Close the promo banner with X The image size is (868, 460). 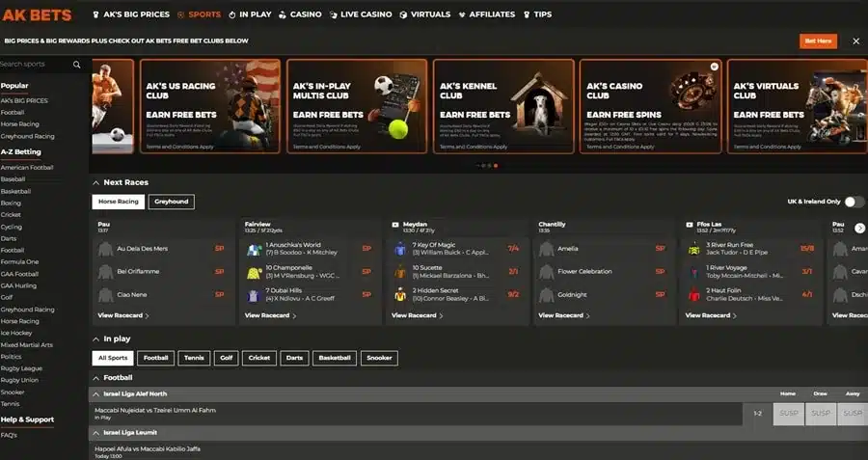(x=855, y=41)
